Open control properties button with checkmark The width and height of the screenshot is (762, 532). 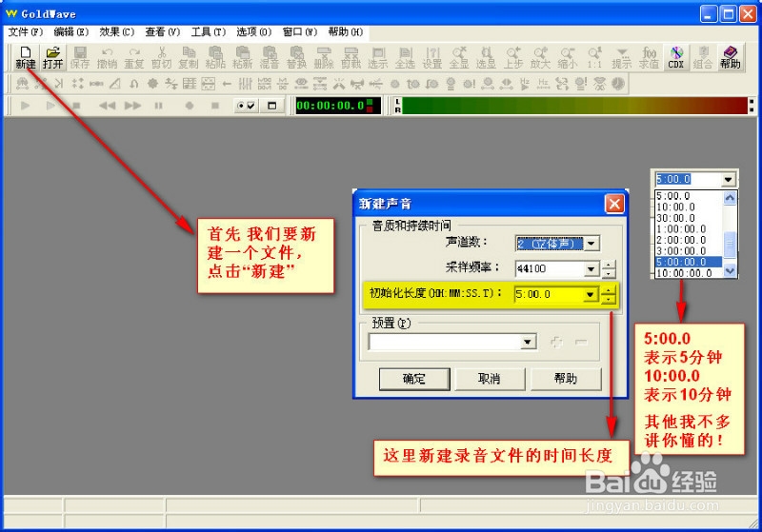246,106
